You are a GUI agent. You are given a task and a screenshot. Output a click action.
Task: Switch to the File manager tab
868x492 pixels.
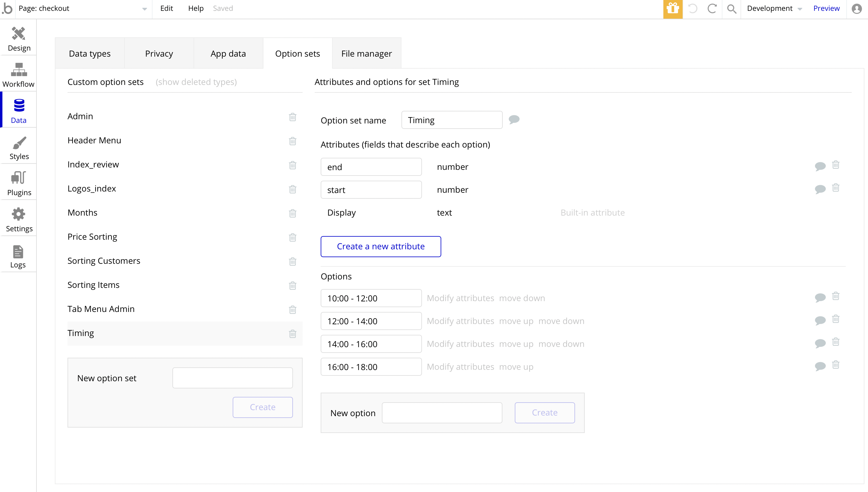[366, 54]
